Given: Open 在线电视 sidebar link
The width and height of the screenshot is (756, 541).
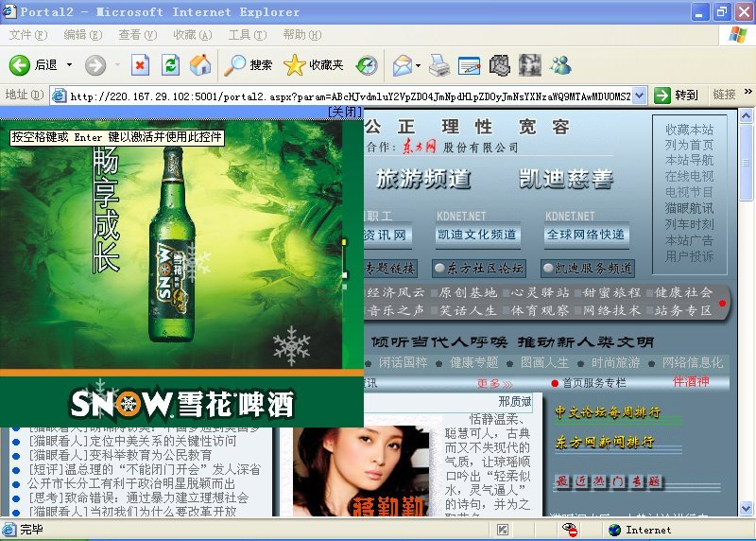Looking at the screenshot, I should coord(689,176).
